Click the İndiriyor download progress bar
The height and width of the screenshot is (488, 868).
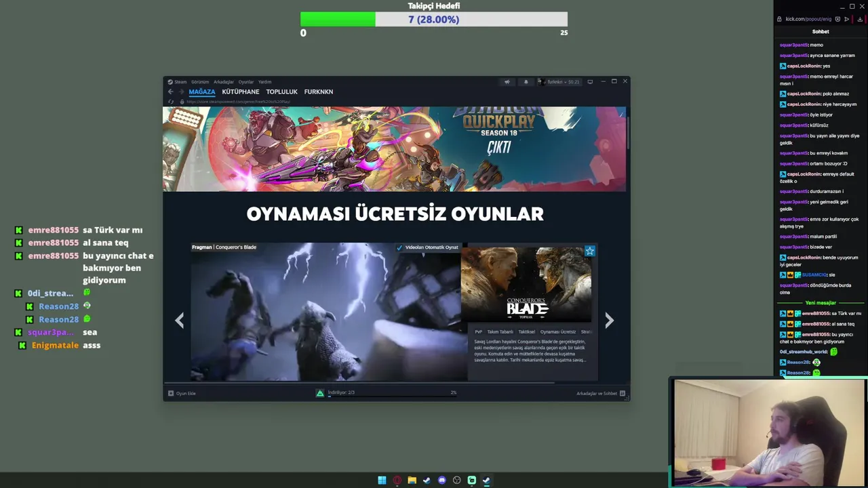coord(392,396)
